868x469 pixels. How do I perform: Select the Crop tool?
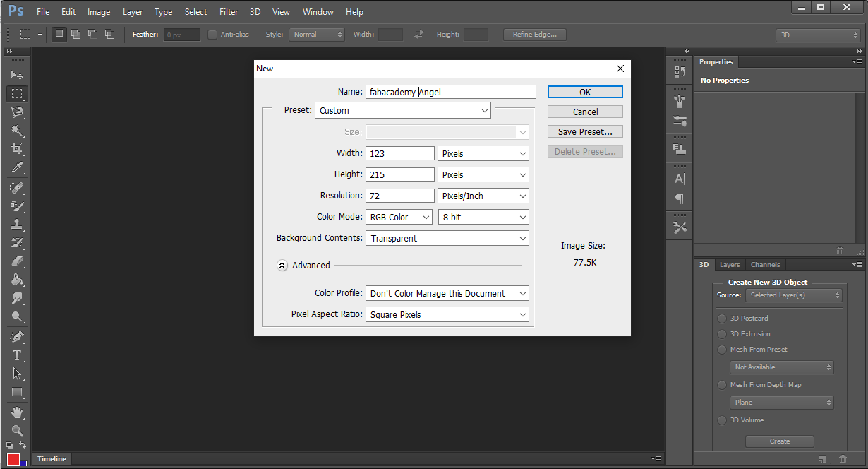[x=17, y=149]
